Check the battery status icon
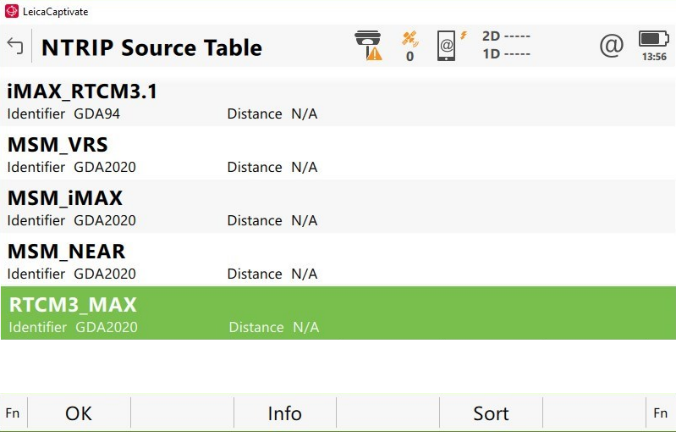This screenshot has height=432, width=676. coord(654,40)
